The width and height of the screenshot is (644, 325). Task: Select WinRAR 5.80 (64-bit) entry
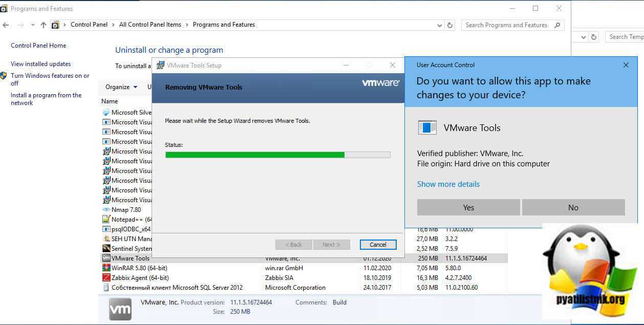pos(139,268)
